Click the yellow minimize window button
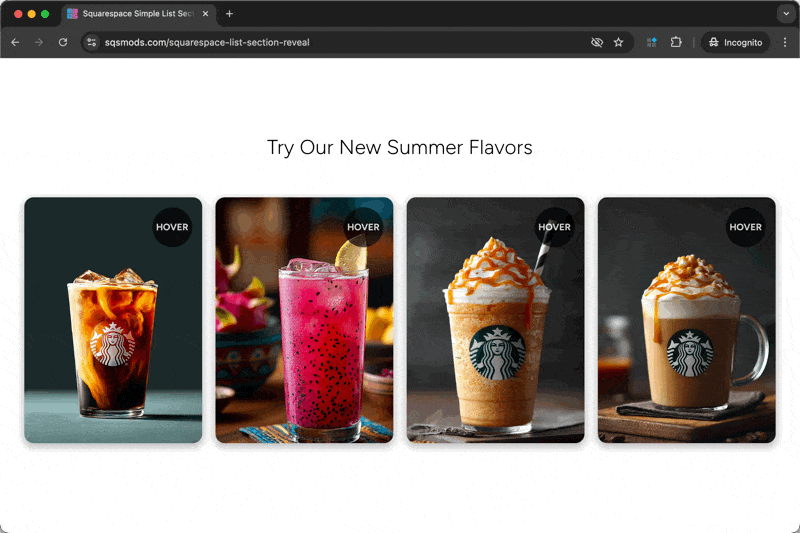 32,14
